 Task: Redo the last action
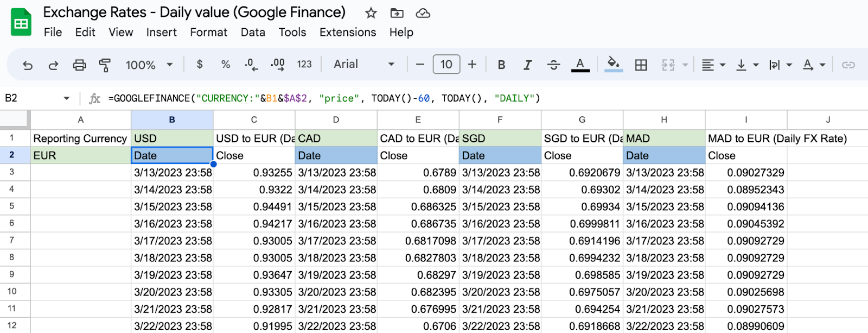coord(53,65)
